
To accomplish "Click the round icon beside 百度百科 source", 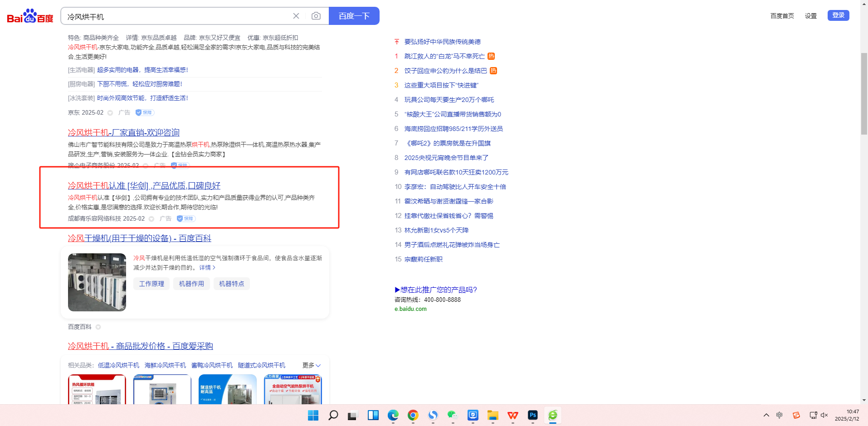I will coord(98,327).
